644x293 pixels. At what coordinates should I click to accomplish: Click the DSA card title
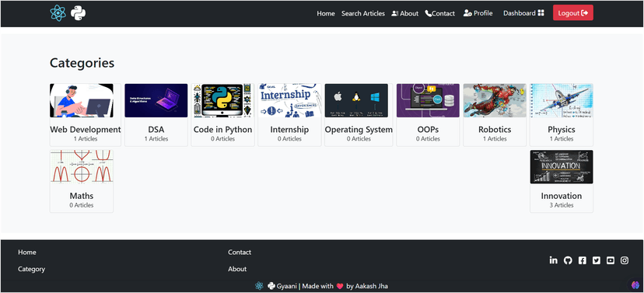(156, 129)
